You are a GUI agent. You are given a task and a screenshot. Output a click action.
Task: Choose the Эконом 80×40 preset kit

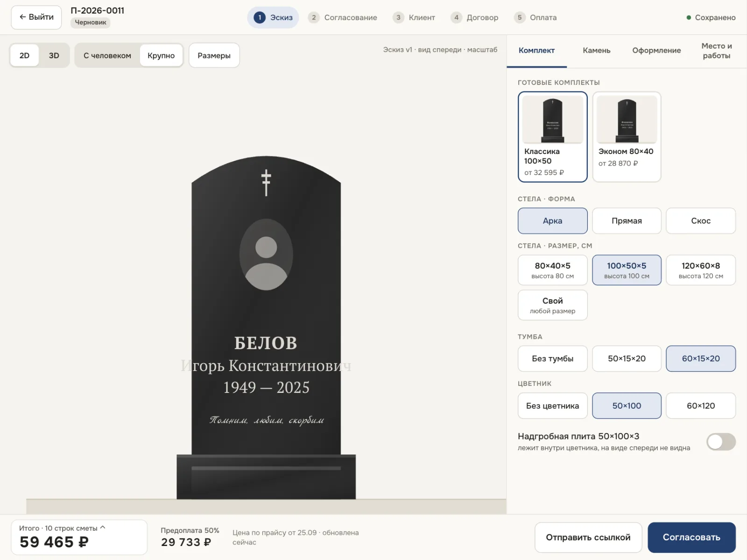pos(627,137)
